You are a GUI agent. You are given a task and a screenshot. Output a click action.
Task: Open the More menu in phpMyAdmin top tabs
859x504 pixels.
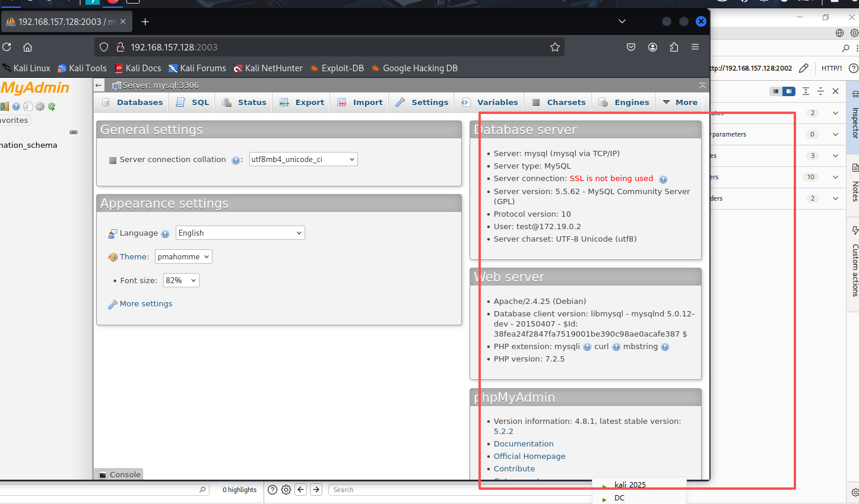(680, 102)
